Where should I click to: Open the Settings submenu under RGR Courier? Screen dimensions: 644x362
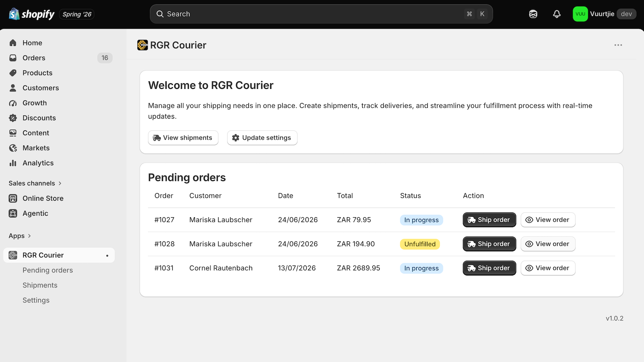pos(36,300)
